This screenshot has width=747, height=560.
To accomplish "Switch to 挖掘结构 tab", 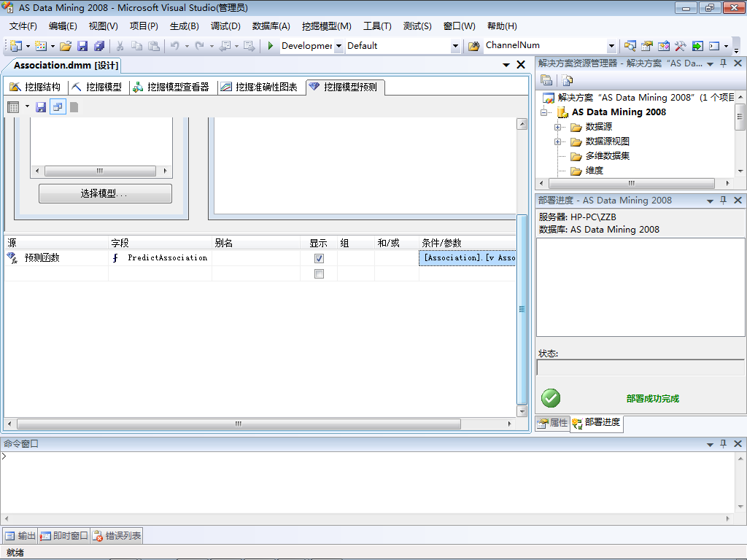I will click(x=35, y=87).
